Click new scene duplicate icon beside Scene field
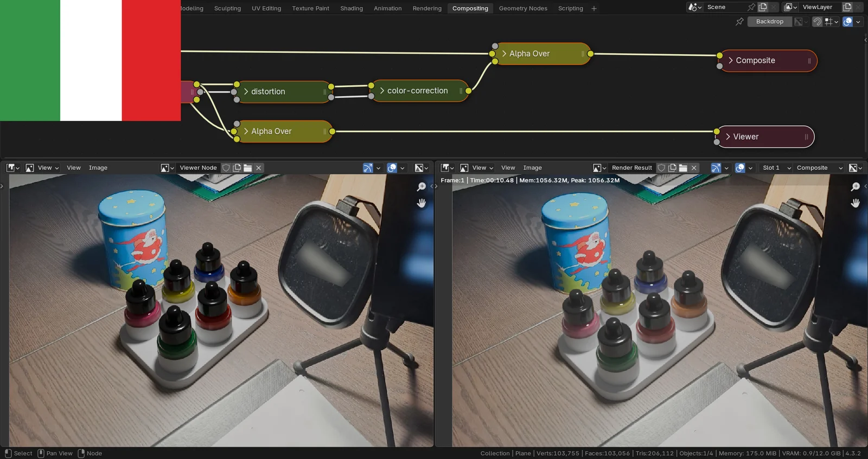 [x=763, y=7]
